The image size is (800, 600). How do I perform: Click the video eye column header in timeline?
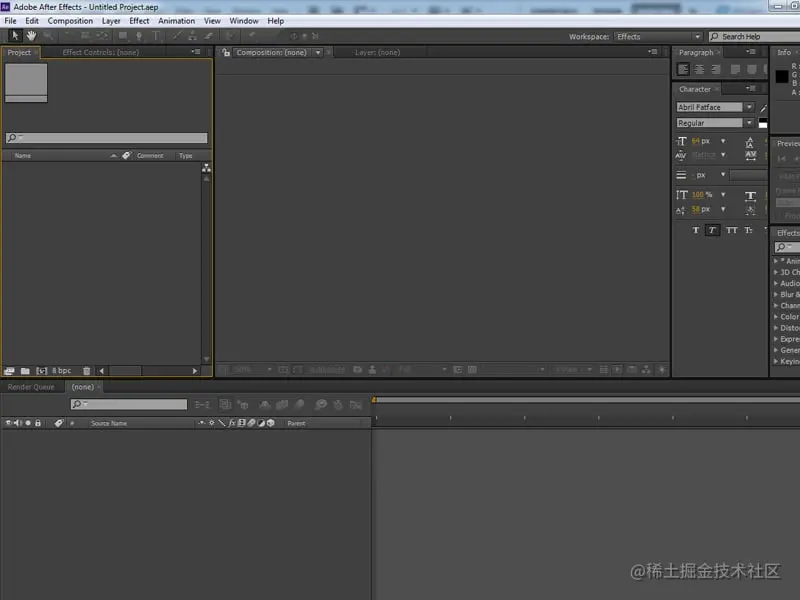8,423
